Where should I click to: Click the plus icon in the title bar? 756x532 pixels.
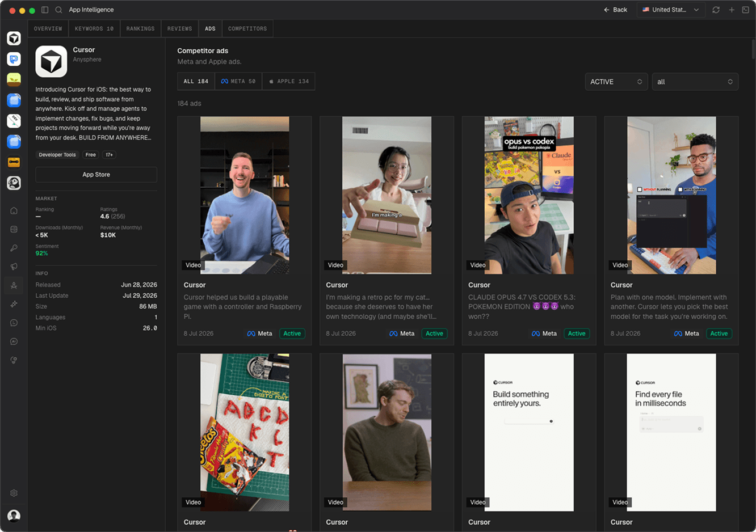coord(731,10)
